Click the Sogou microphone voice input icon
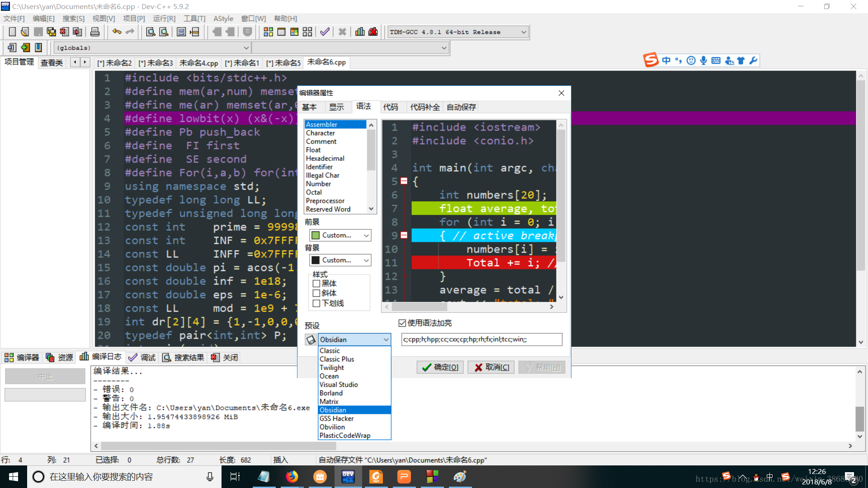868x488 pixels. [703, 61]
